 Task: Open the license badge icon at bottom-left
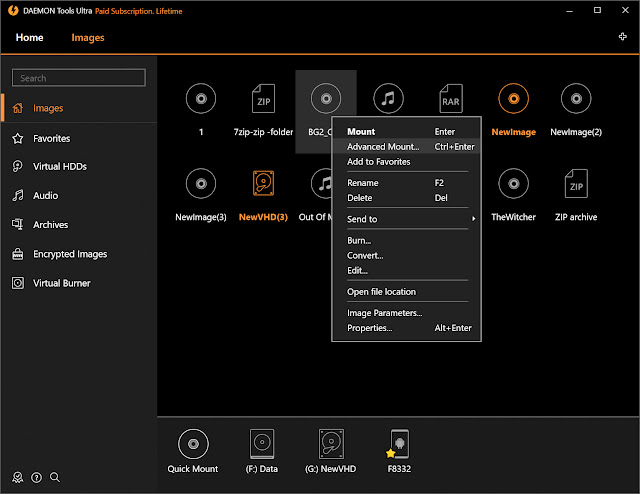pos(18,477)
